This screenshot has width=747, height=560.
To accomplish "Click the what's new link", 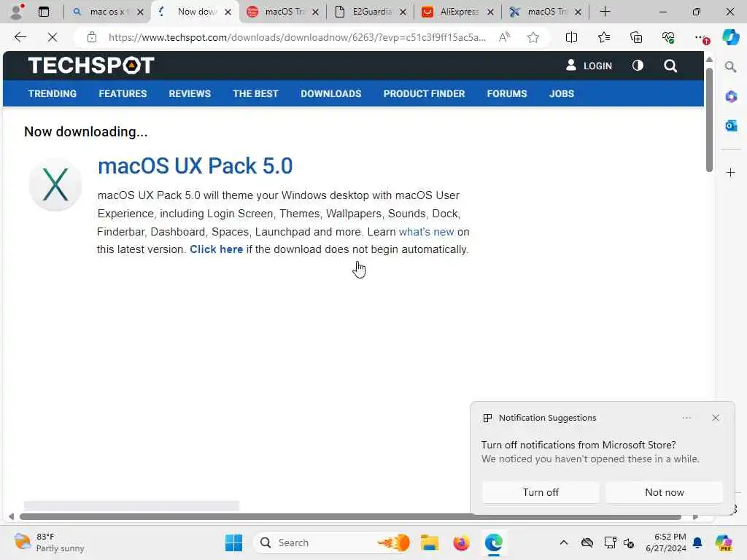I will [426, 232].
